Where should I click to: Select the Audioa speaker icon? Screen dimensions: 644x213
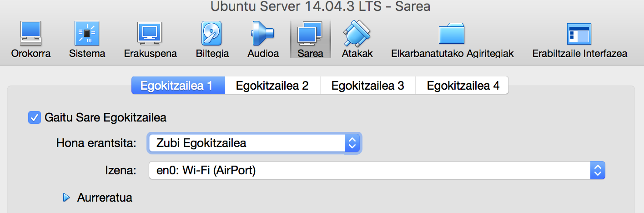click(x=263, y=34)
